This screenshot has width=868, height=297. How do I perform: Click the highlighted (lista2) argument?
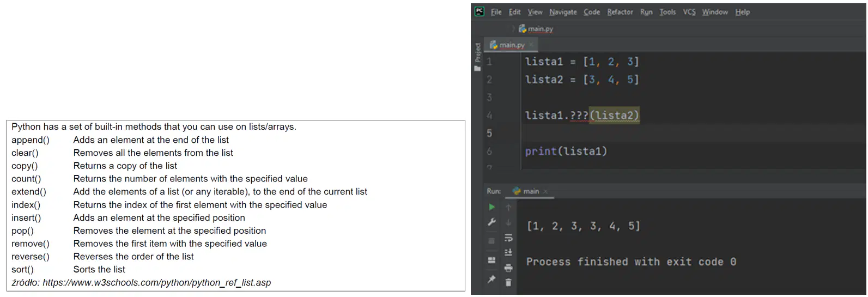615,116
